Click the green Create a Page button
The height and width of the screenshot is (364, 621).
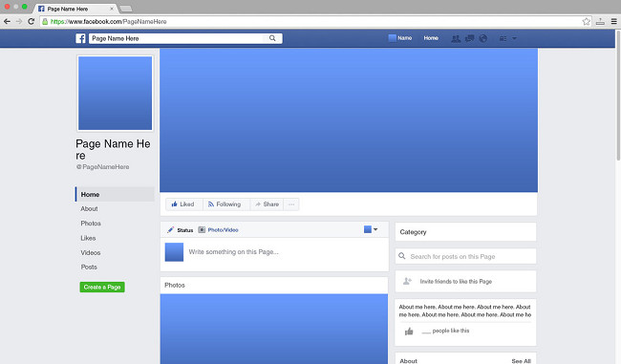tap(102, 288)
